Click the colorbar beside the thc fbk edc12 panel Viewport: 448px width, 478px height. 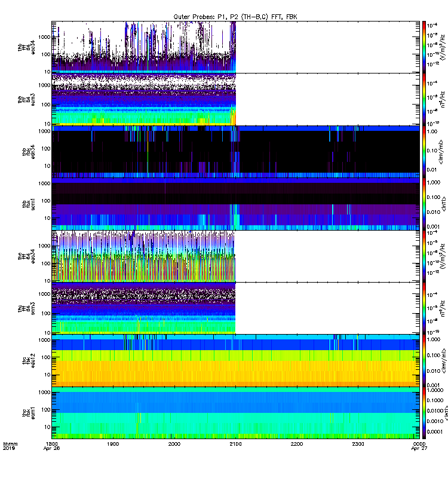(424, 361)
